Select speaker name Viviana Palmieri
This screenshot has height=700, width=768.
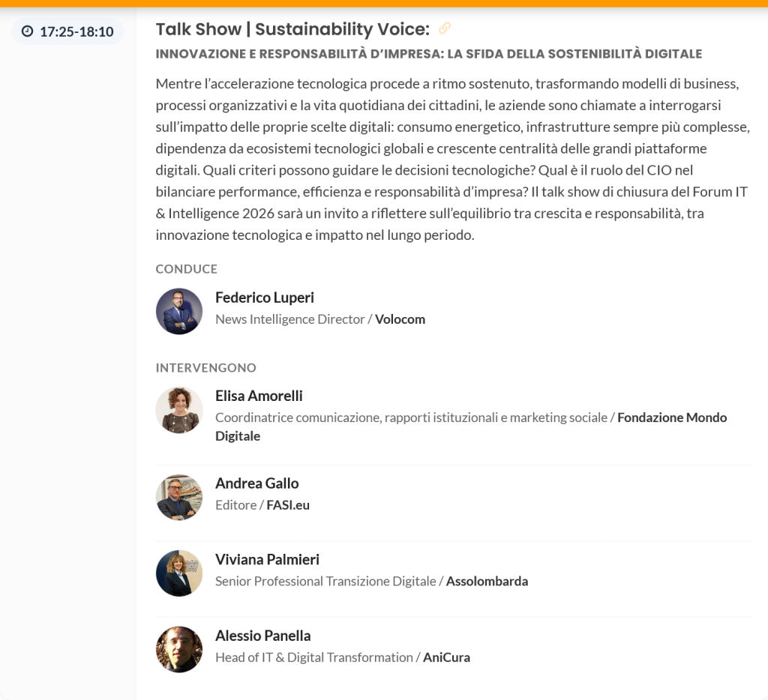pyautogui.click(x=267, y=559)
